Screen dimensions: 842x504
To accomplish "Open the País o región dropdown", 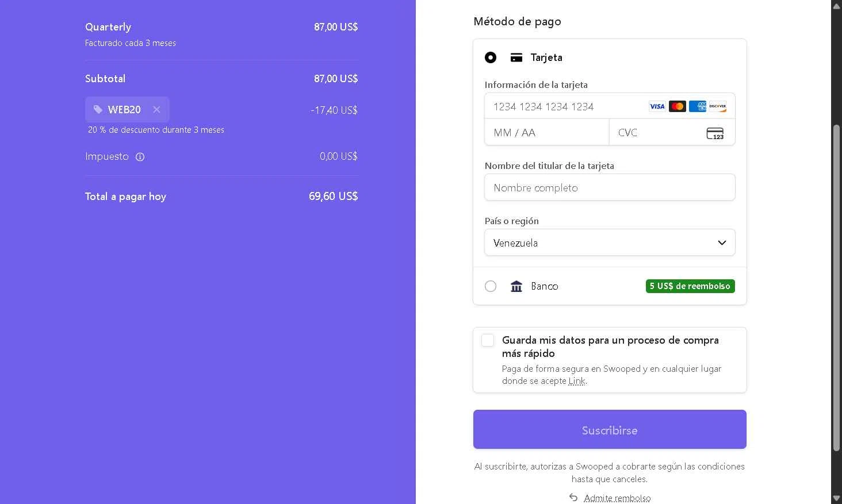I will pos(610,243).
